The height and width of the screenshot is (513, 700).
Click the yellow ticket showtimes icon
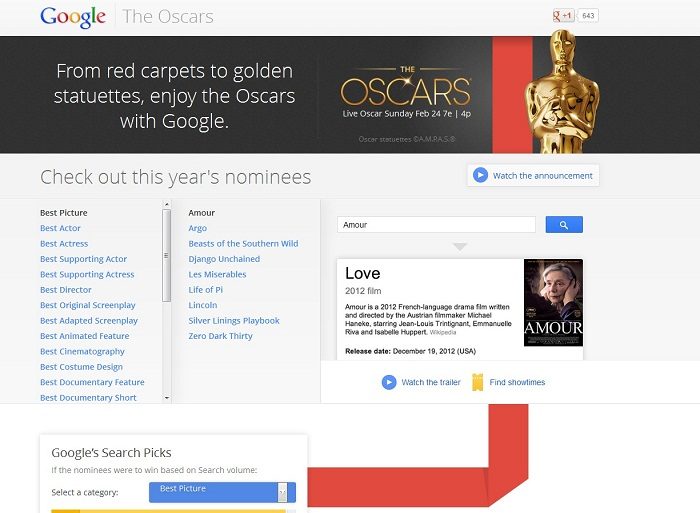[x=478, y=382]
